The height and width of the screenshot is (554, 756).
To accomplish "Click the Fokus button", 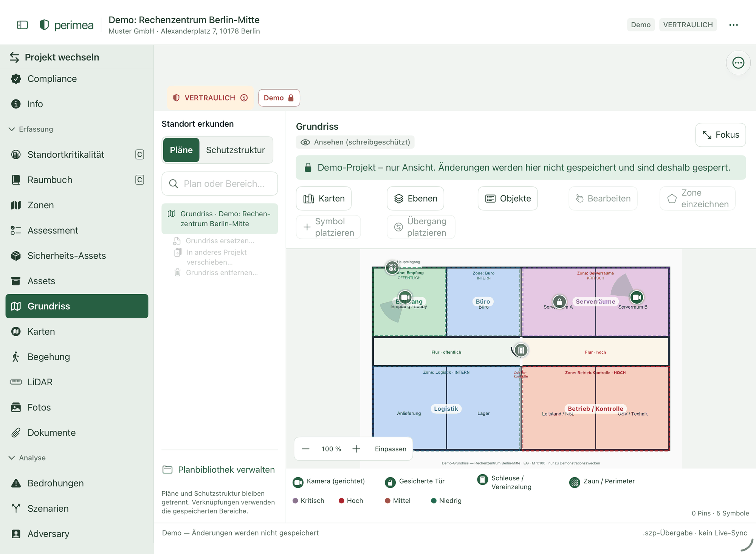I will pos(720,135).
